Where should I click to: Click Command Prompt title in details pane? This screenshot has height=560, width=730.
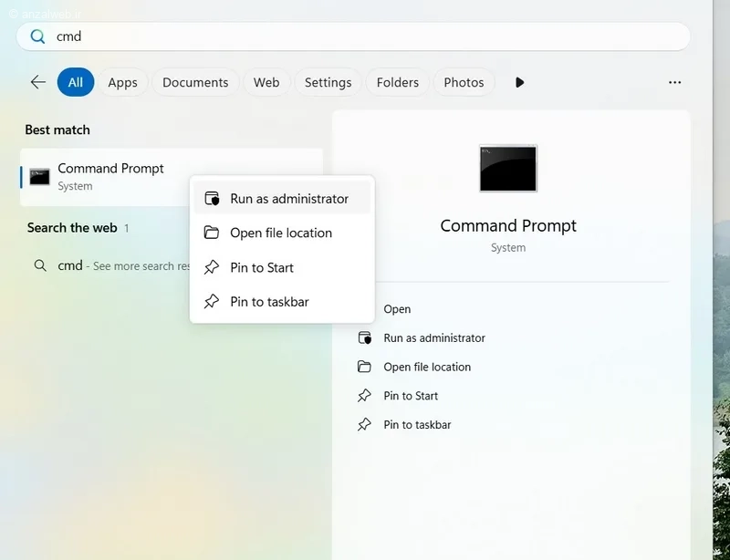point(508,226)
